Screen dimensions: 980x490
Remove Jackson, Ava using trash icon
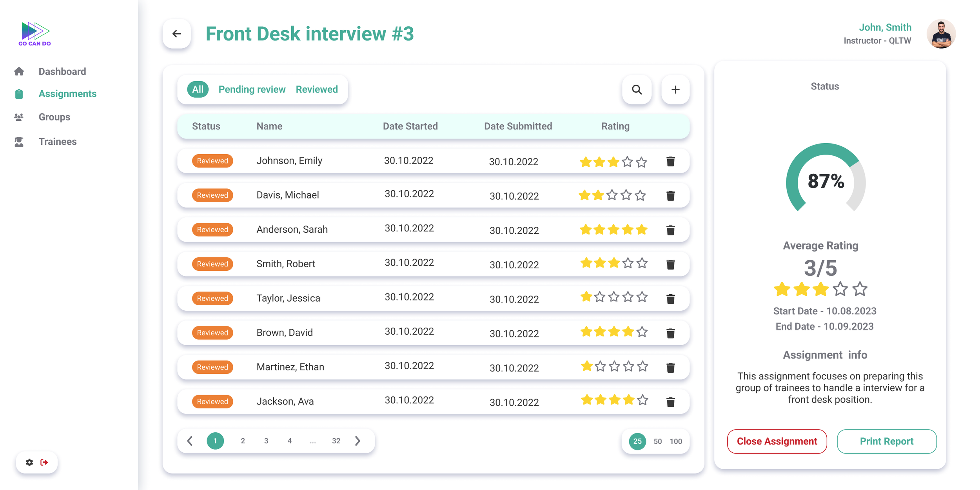click(670, 402)
